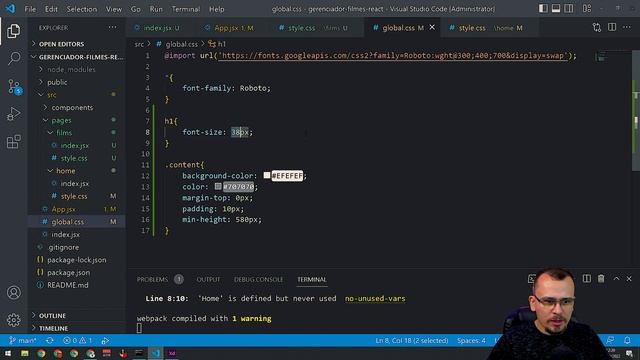Open the Windows Start menu
Screen dimensions: 640x360
click(8, 353)
